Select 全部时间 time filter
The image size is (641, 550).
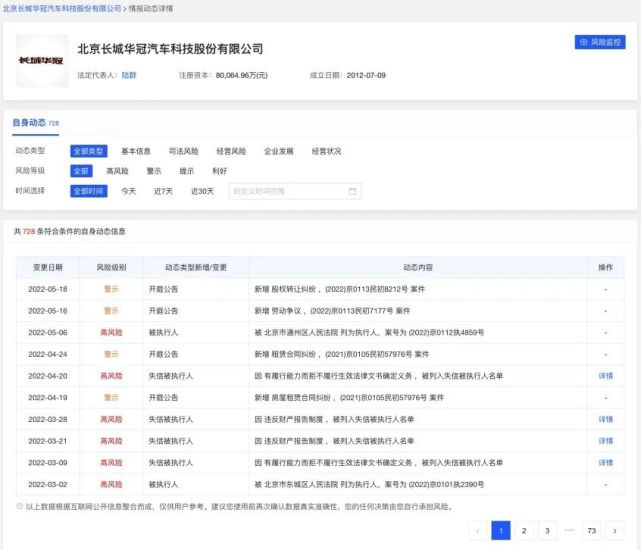coord(89,191)
